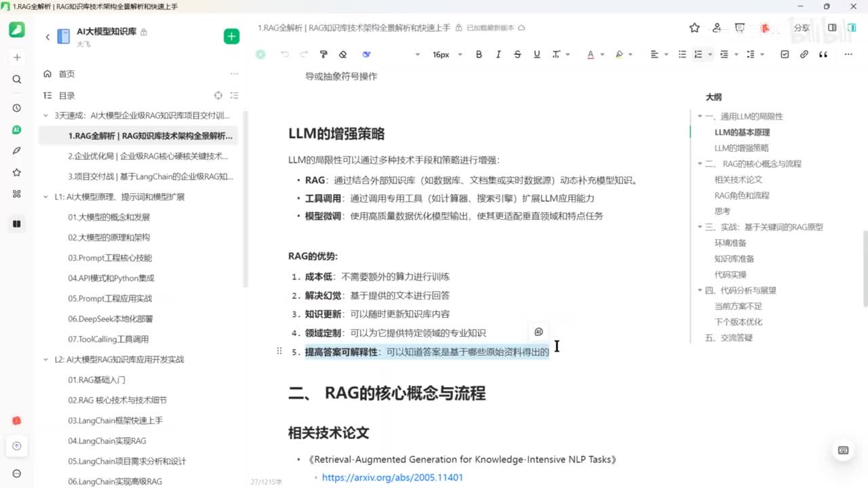Click the green insert circle at toolbar start
This screenshot has height=488, width=868.
pos(260,54)
